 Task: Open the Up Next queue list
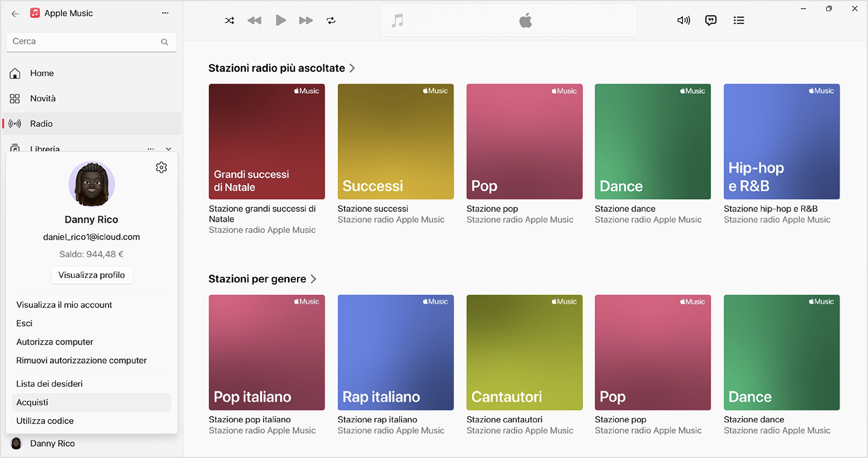739,21
